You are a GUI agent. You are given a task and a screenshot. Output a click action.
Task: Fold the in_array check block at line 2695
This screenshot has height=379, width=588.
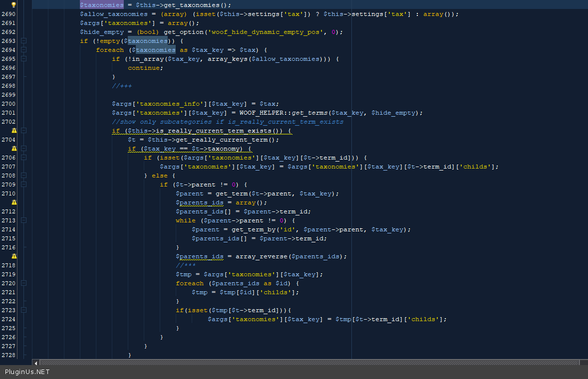tap(23, 59)
